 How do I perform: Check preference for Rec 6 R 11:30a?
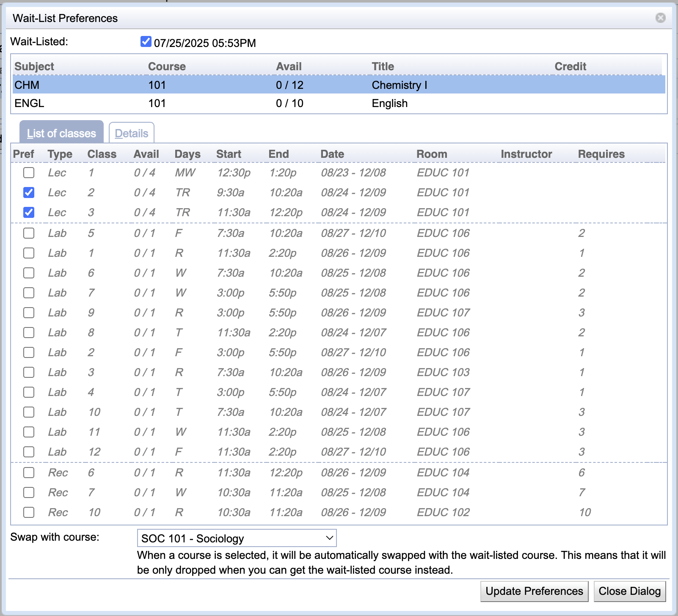click(x=29, y=473)
